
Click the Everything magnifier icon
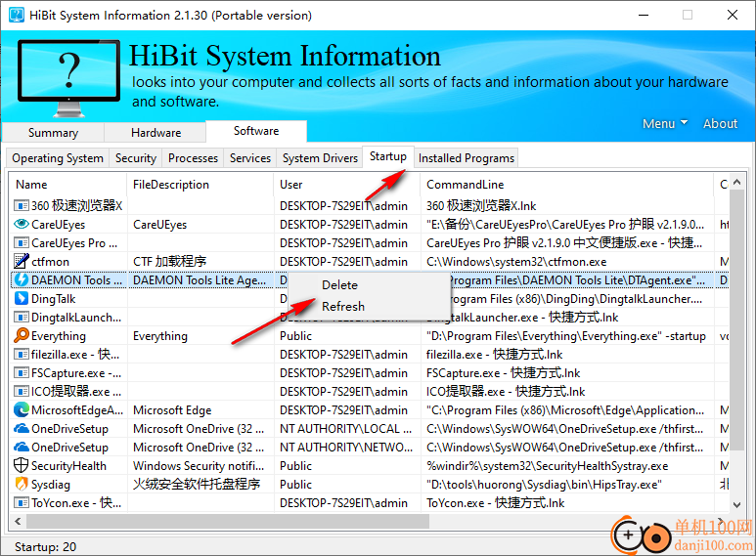click(x=22, y=335)
